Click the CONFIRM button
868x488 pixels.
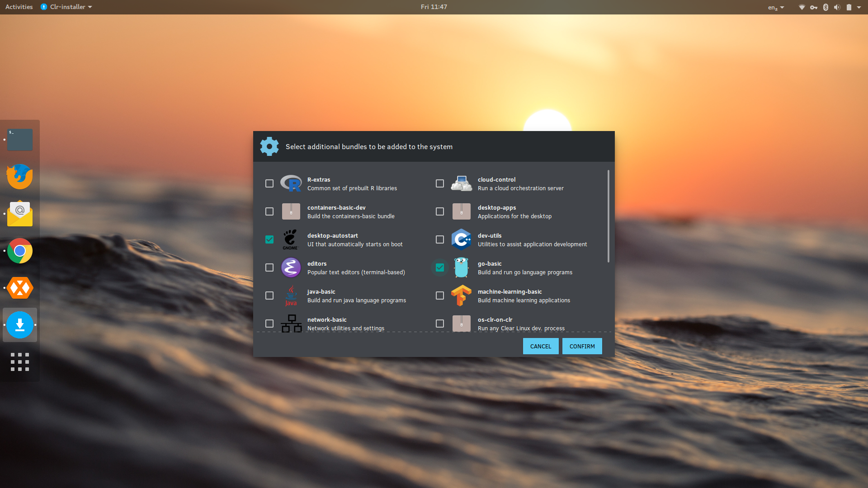point(582,346)
